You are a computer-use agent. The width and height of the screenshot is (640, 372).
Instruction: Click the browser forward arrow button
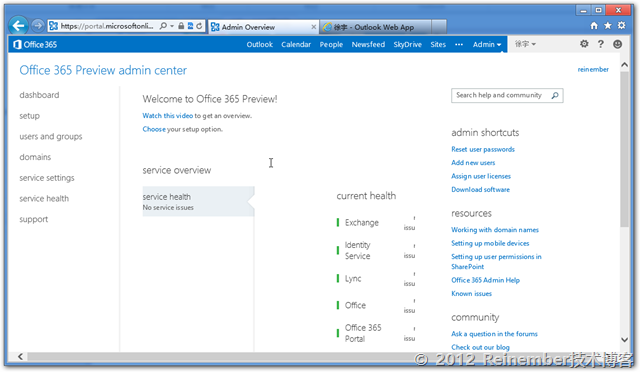coord(38,26)
